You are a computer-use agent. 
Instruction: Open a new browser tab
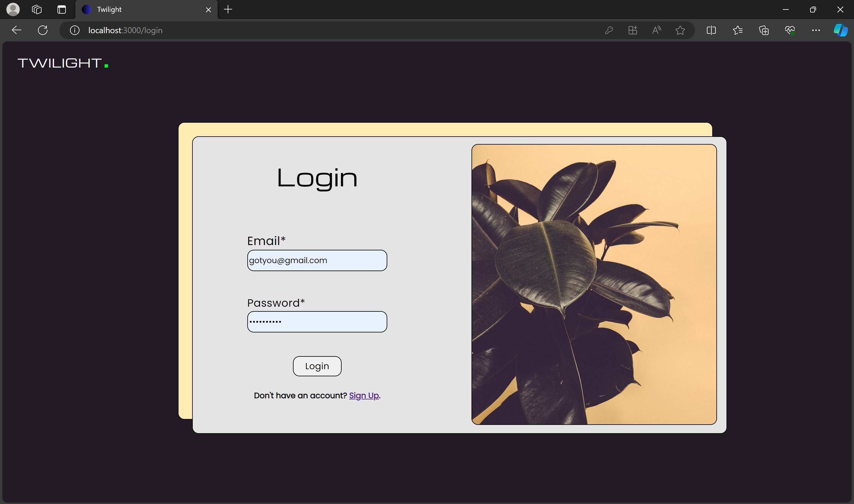pyautogui.click(x=228, y=9)
